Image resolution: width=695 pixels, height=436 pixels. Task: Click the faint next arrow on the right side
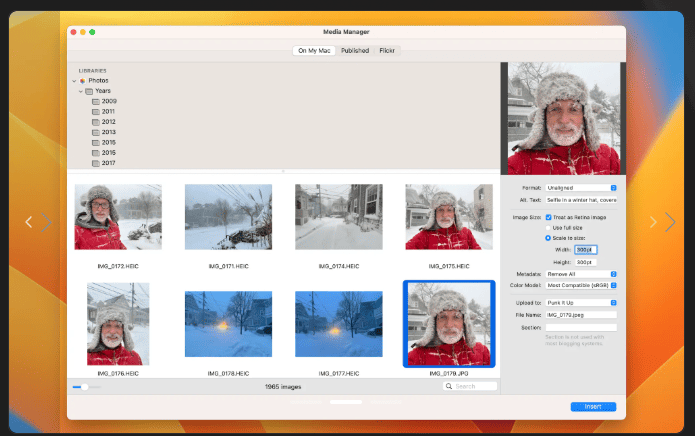653,222
